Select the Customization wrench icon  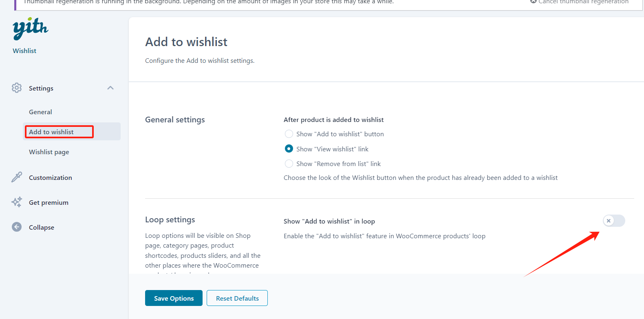17,177
